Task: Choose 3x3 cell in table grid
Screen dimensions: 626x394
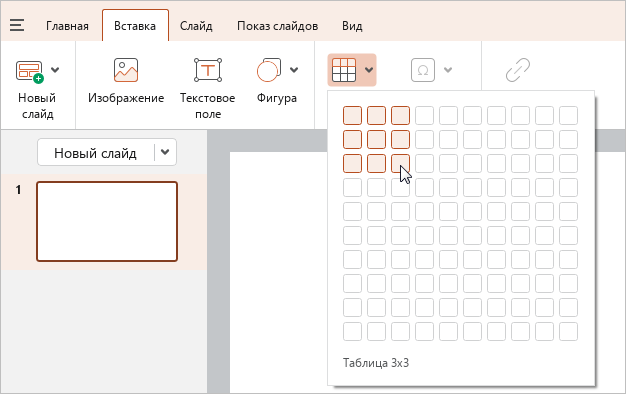Action: (400, 163)
